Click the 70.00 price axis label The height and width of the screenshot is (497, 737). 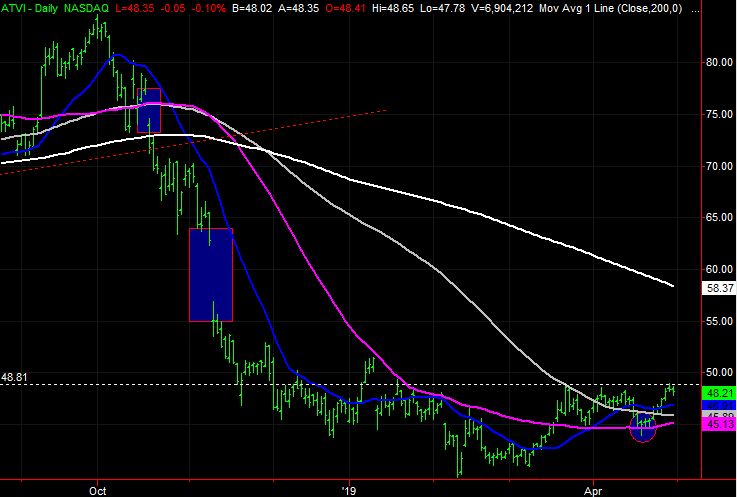pyautogui.click(x=719, y=166)
